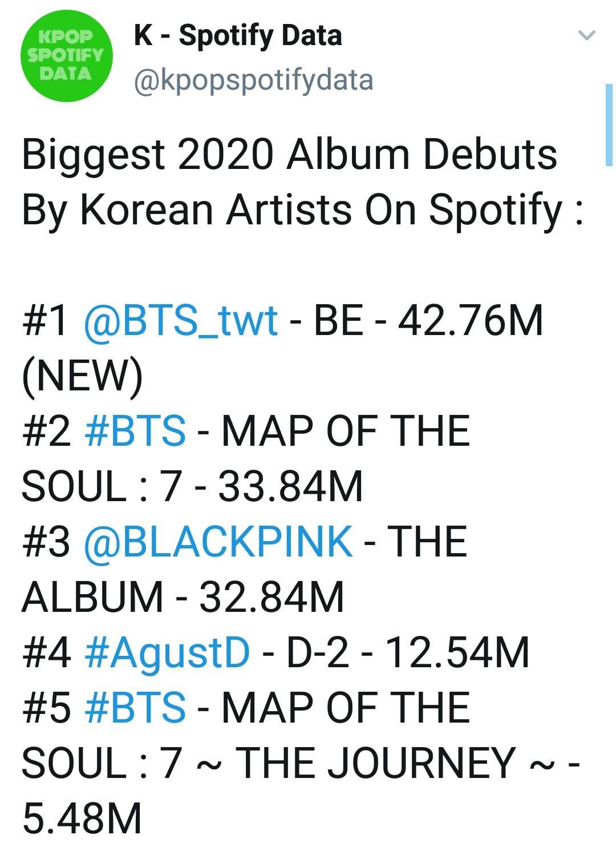Screen dimensions: 616x867
Task: Click the '5.48M' stream count text
Action: [82, 818]
